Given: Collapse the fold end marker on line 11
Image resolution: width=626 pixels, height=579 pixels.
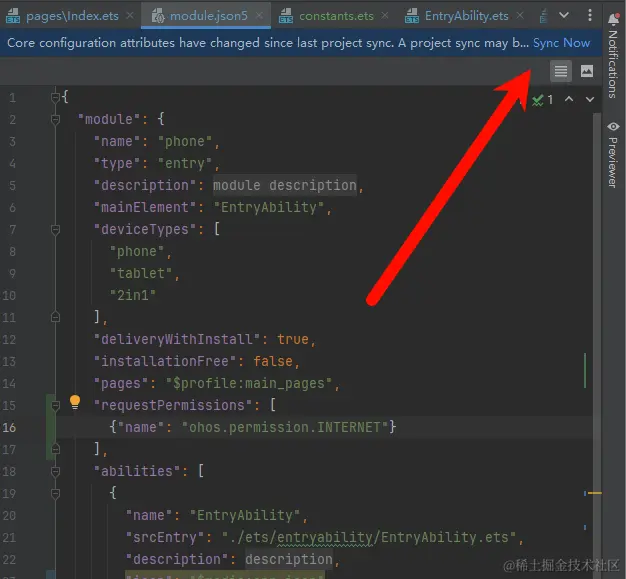Looking at the screenshot, I should point(55,317).
